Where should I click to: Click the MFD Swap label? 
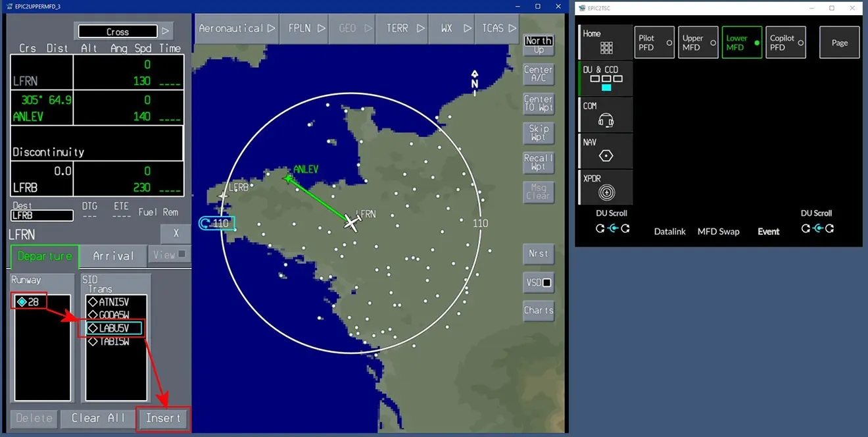click(718, 232)
